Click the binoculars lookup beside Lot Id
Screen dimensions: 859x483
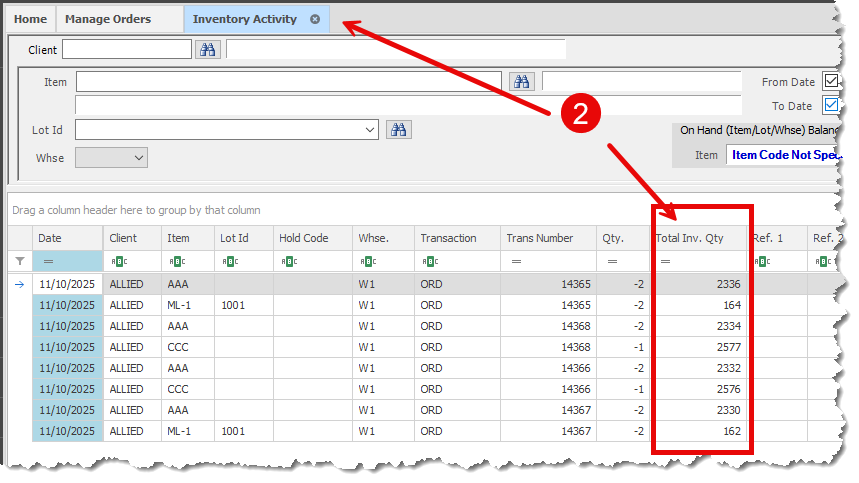click(x=398, y=129)
